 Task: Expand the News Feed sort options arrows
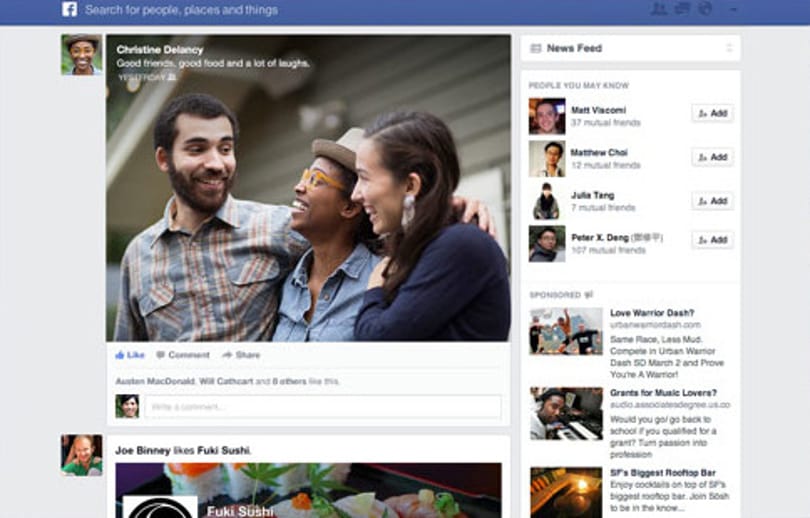coord(729,48)
